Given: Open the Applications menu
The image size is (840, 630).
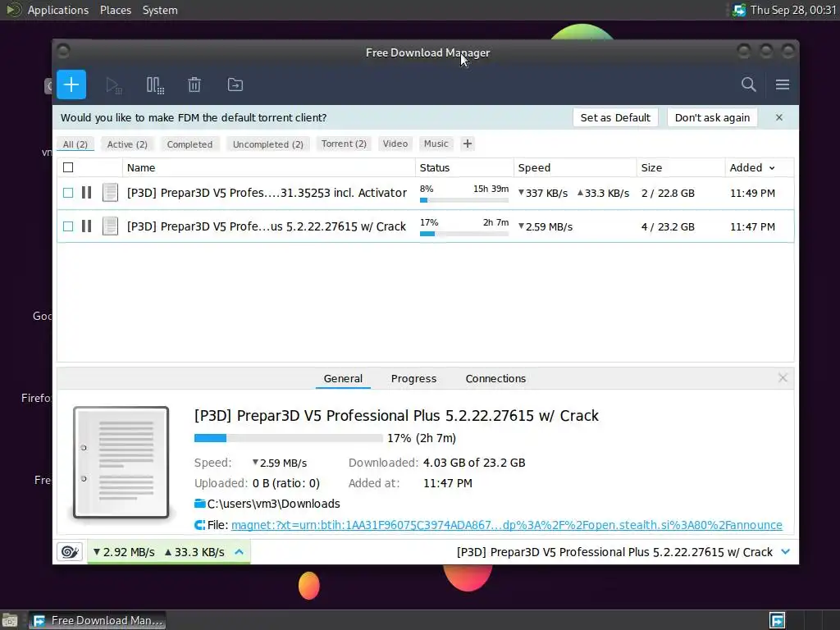Looking at the screenshot, I should [x=58, y=10].
